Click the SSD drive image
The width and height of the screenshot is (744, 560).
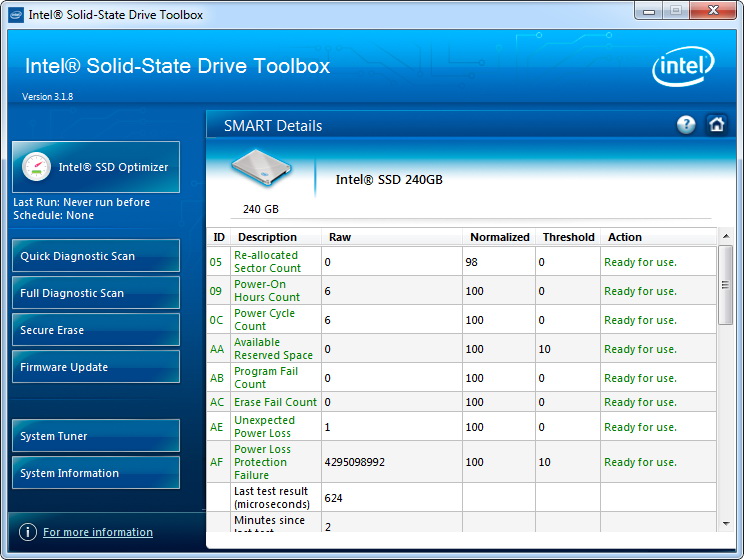pos(261,168)
